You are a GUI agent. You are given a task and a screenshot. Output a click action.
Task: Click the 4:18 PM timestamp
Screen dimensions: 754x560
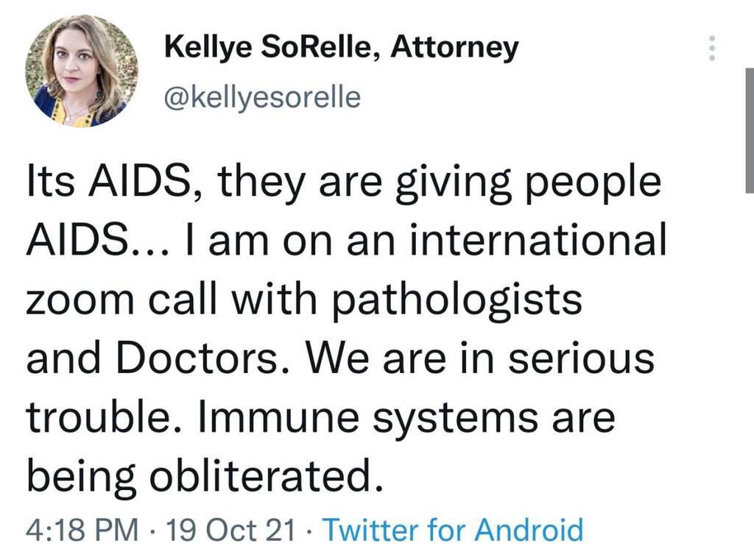(80, 529)
